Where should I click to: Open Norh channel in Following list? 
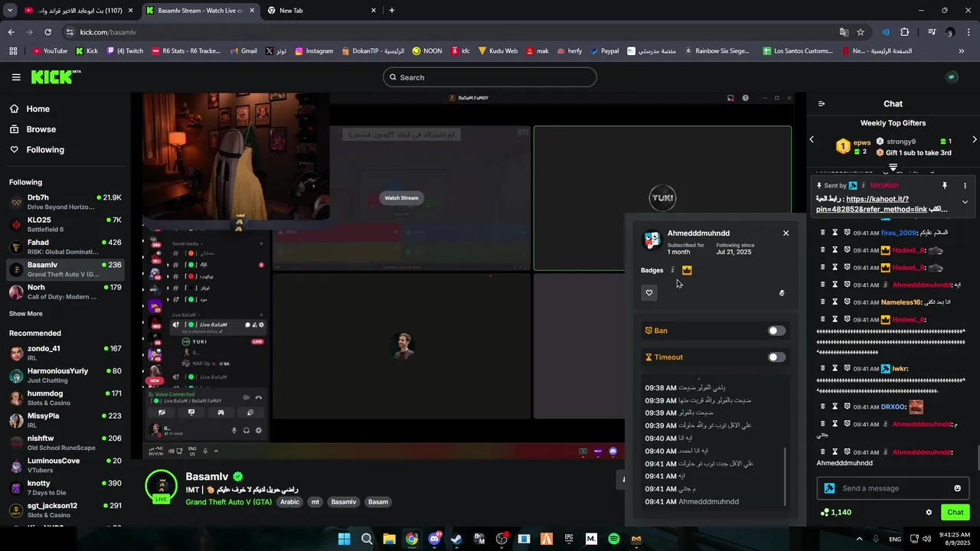(65, 292)
